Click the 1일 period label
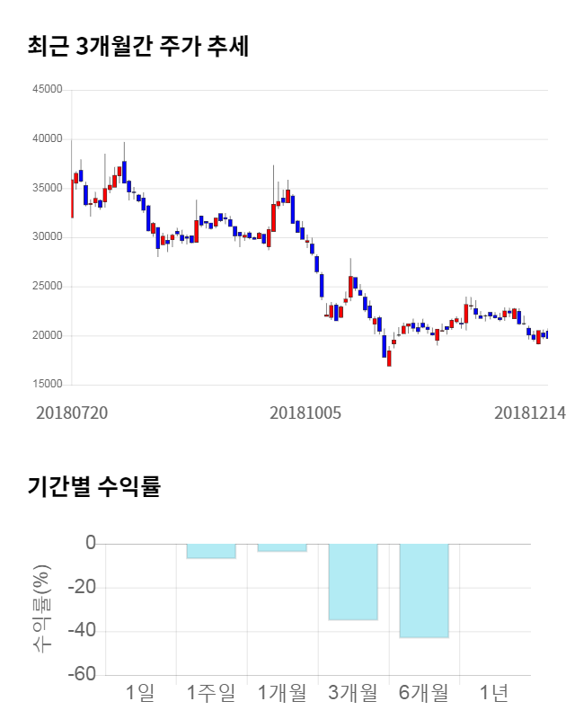Image resolution: width=575 pixels, height=728 pixels. [141, 693]
